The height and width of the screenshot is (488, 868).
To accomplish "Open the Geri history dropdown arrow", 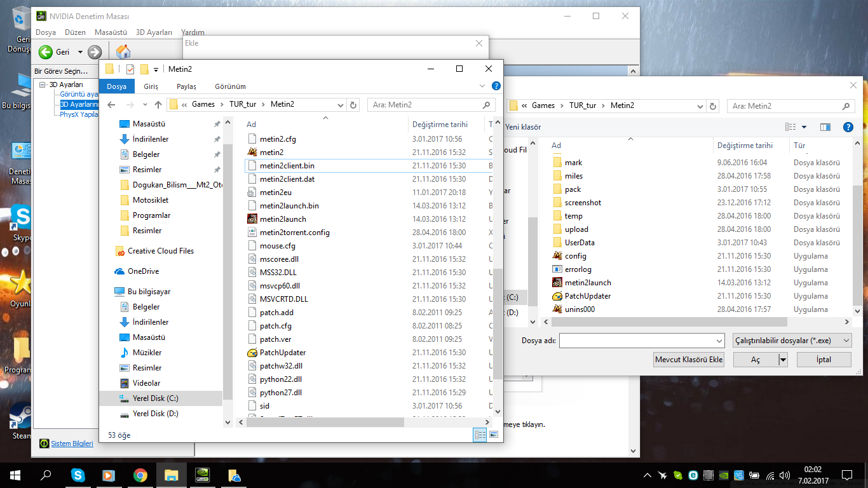I will click(80, 52).
